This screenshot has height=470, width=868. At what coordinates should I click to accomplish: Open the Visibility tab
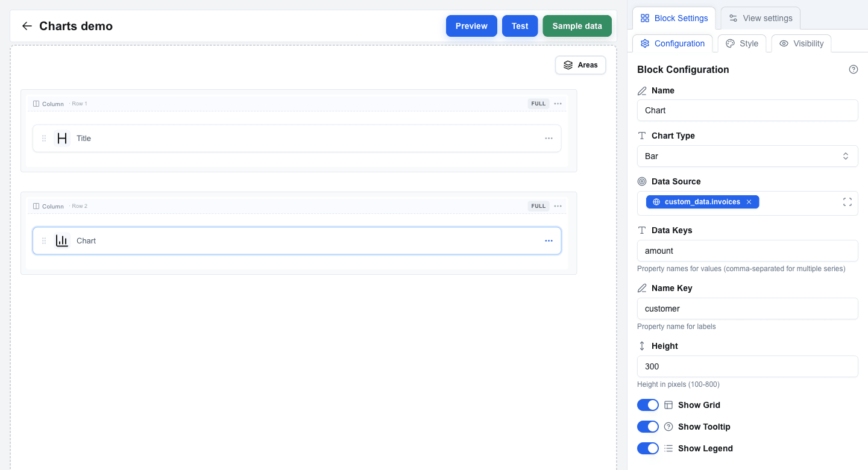pyautogui.click(x=801, y=43)
